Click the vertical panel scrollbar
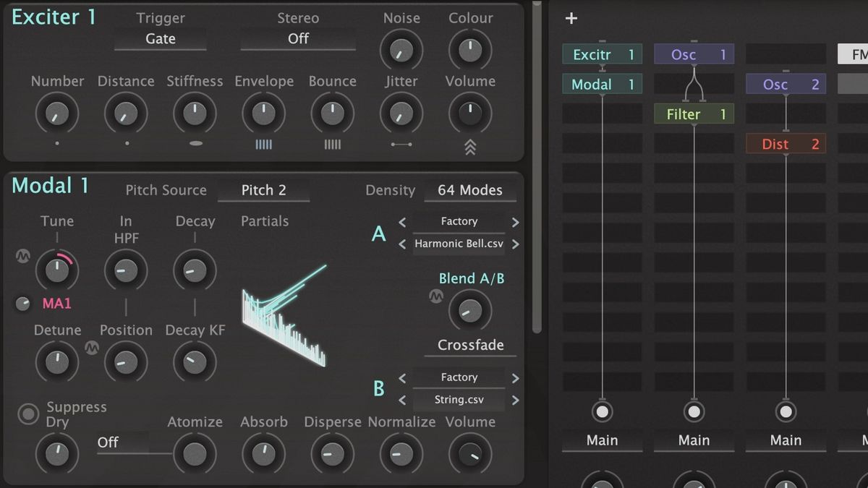The height and width of the screenshot is (488, 868). click(x=537, y=166)
